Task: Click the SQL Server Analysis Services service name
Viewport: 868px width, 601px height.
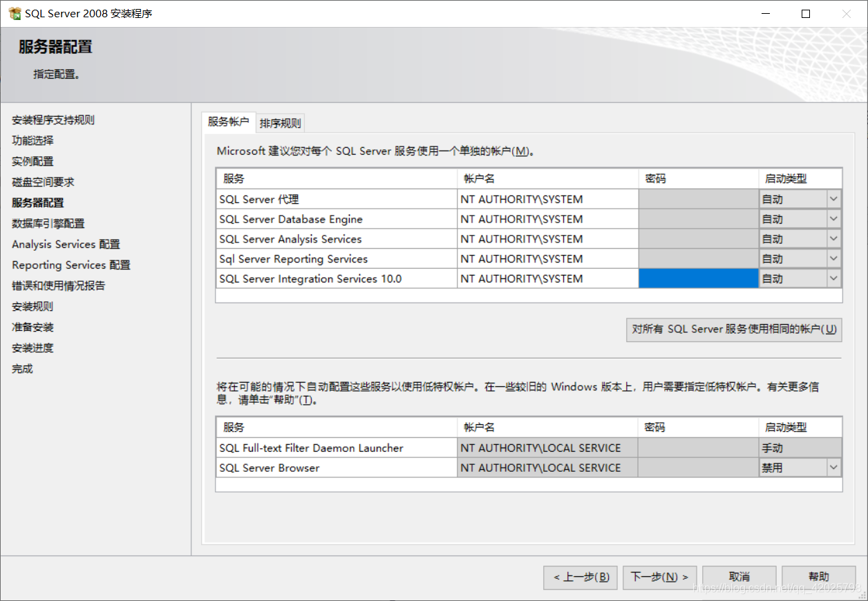Action: coord(290,239)
